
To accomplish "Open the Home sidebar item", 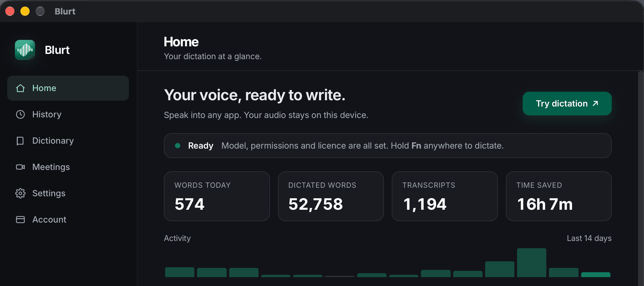I will tap(68, 88).
